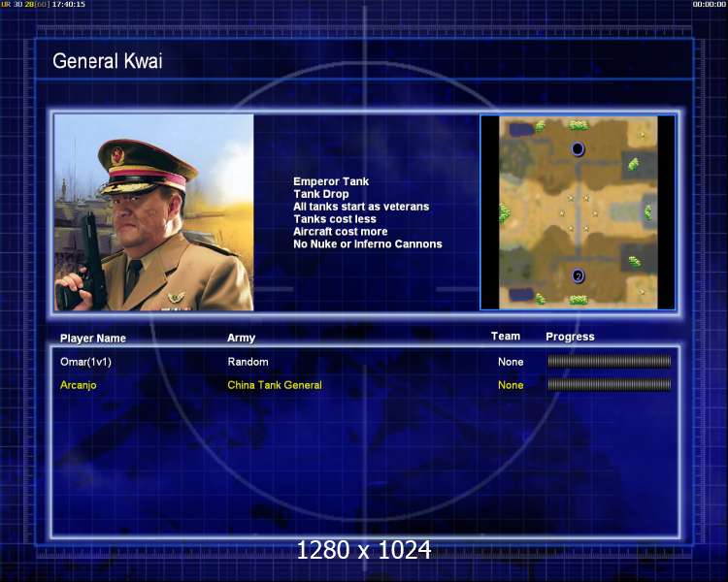
Task: Click the "Aircraft cost more" text
Action: point(341,232)
